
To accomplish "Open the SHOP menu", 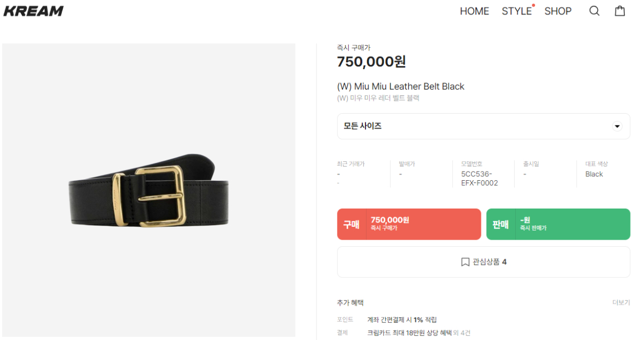I will coord(558,11).
